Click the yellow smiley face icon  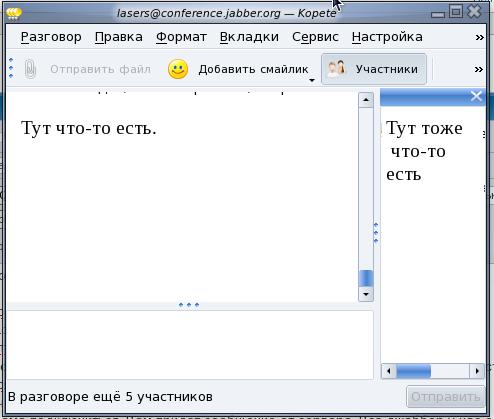coord(178,69)
